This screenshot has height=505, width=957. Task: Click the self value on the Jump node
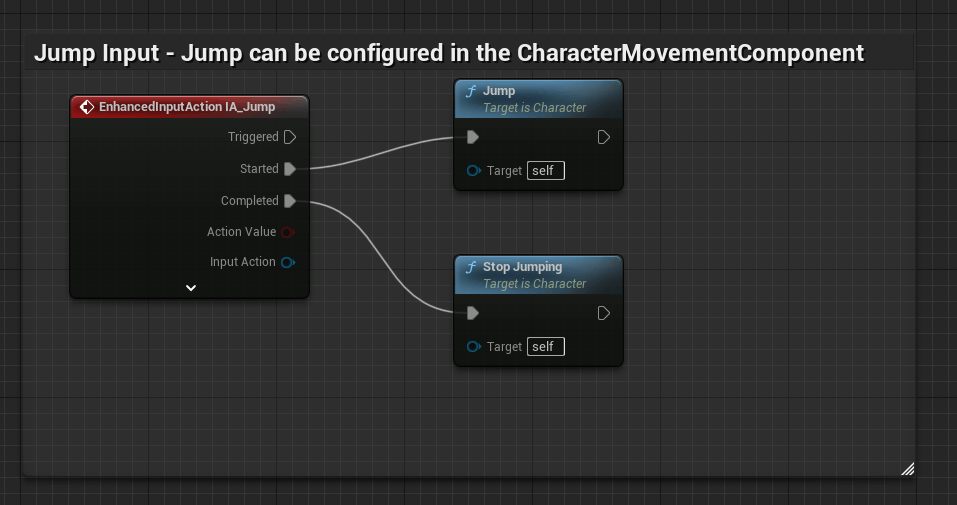[546, 170]
